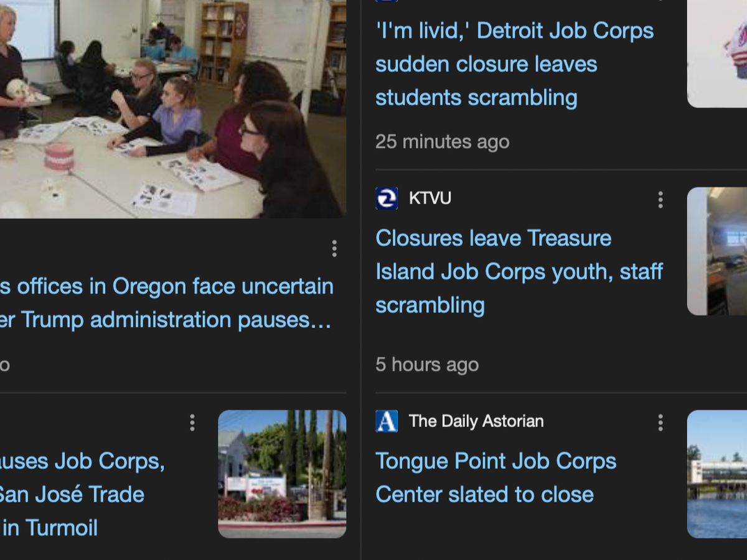The width and height of the screenshot is (747, 560).
Task: Open the Treasure Island Job Corps closures headline
Action: pos(519,271)
